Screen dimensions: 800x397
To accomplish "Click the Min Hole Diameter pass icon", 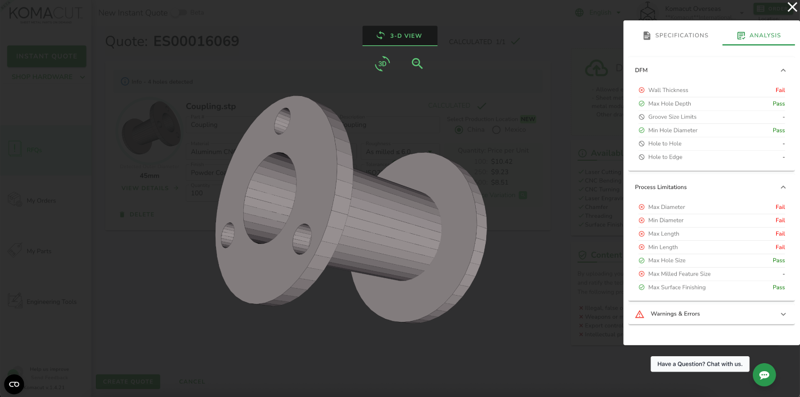I will tap(641, 131).
